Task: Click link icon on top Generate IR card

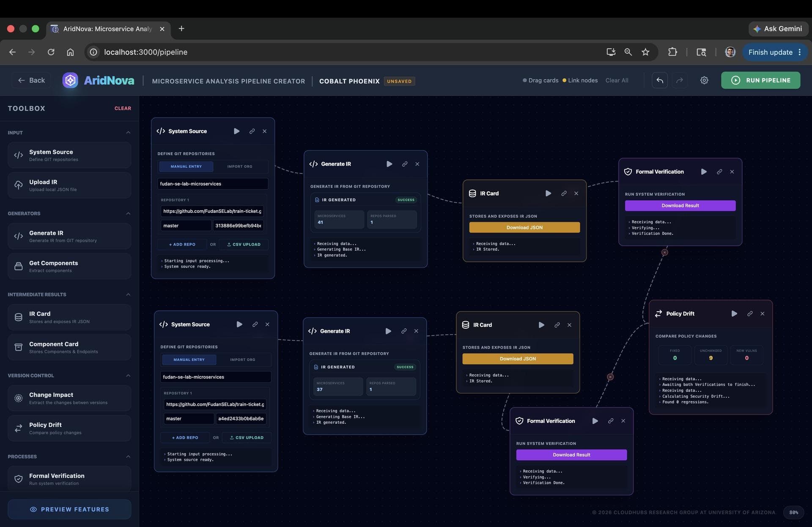Action: tap(405, 164)
